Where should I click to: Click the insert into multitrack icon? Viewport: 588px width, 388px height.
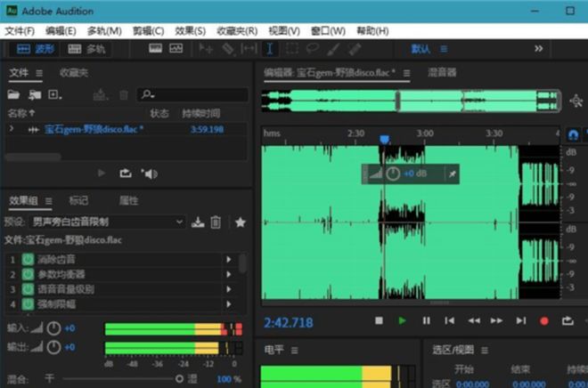point(101,94)
